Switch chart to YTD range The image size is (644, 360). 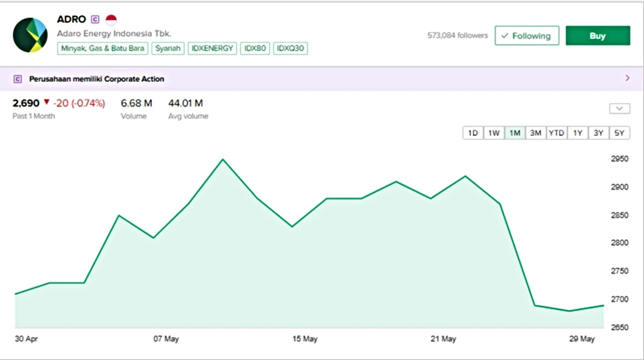coord(557,133)
